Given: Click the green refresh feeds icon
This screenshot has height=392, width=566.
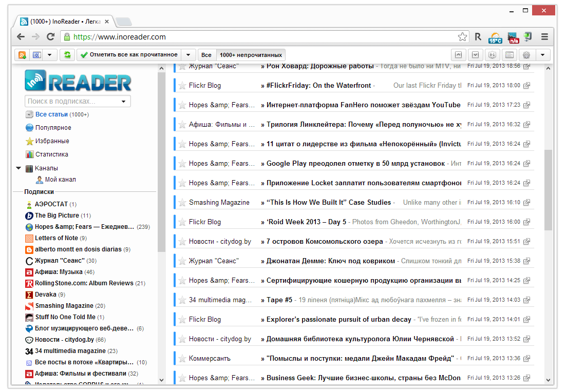Looking at the screenshot, I should (67, 55).
